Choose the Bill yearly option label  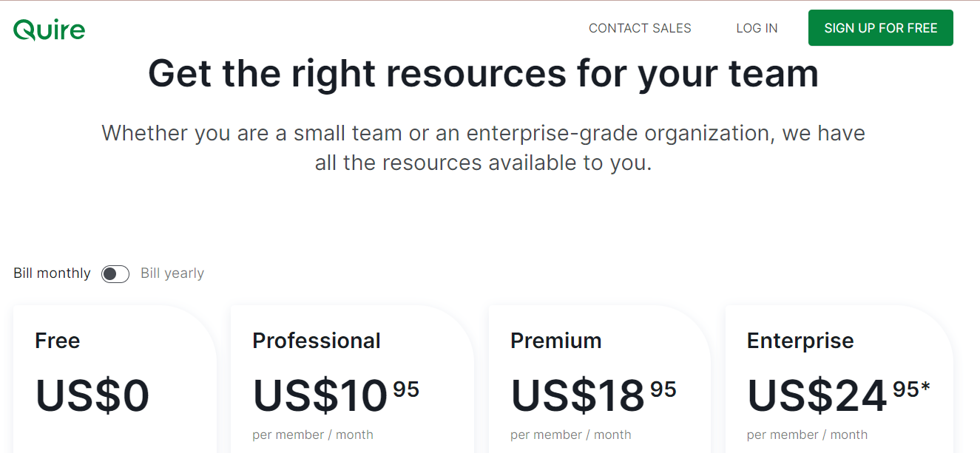click(172, 273)
